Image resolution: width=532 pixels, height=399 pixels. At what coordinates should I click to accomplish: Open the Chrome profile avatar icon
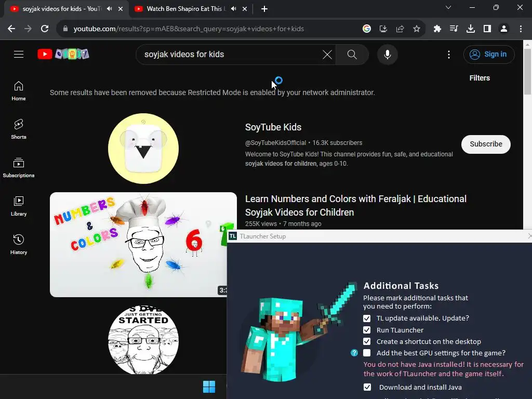(504, 29)
